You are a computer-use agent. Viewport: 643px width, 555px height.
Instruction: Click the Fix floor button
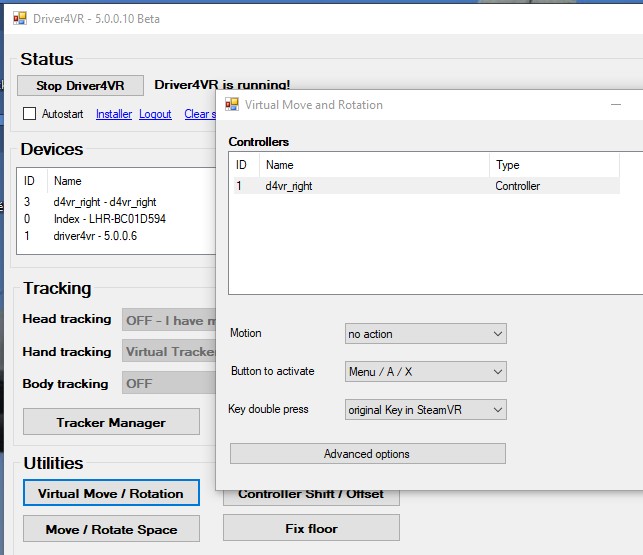pos(311,528)
